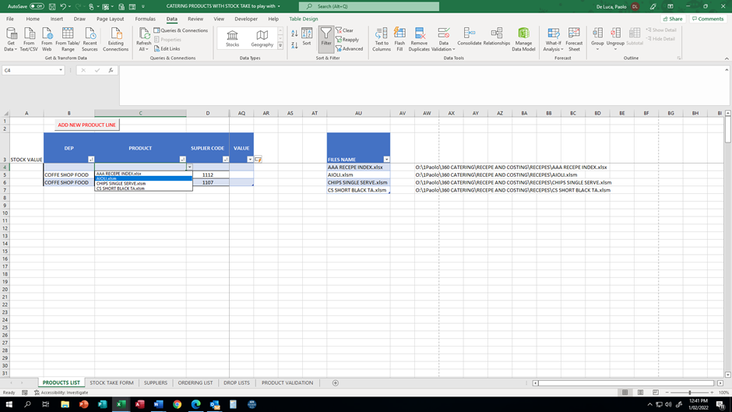This screenshot has height=412, width=732.
Task: Open the PRODUCT column filter dropdown
Action: pyautogui.click(x=183, y=159)
